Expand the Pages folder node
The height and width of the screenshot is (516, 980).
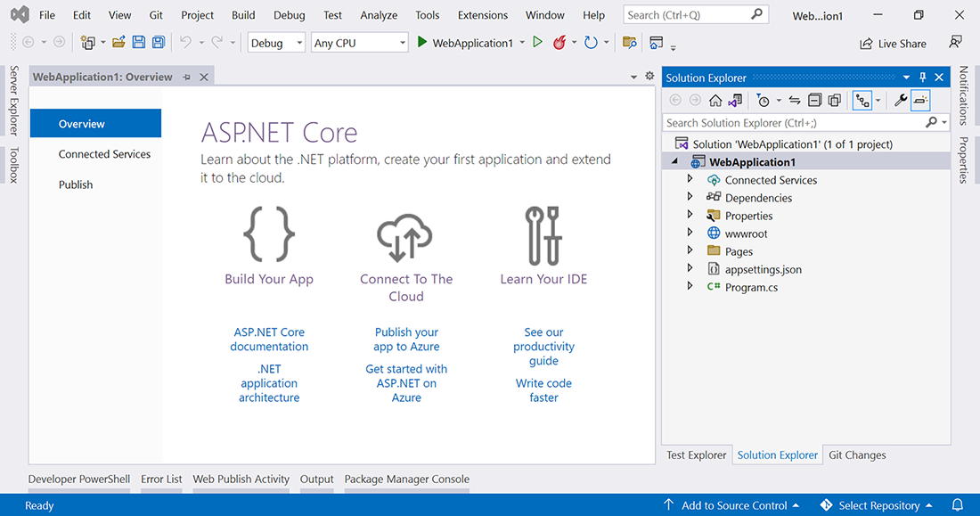690,250
